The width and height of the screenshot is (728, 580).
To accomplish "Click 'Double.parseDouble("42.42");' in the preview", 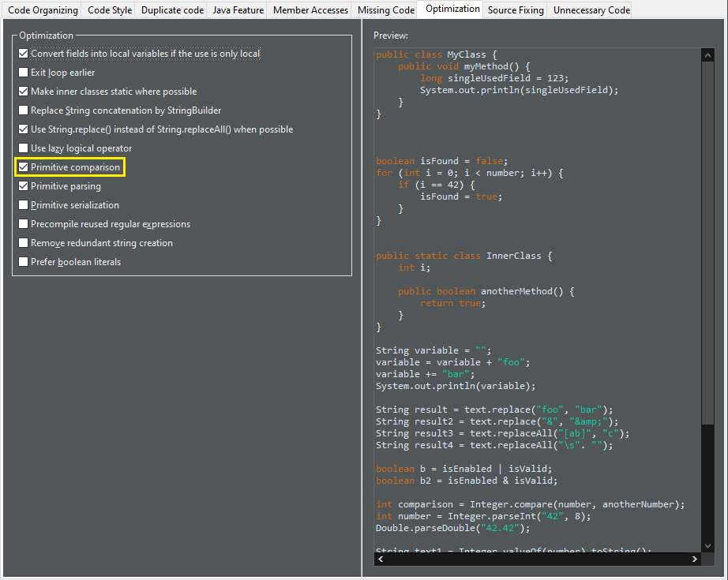I will tap(452, 528).
